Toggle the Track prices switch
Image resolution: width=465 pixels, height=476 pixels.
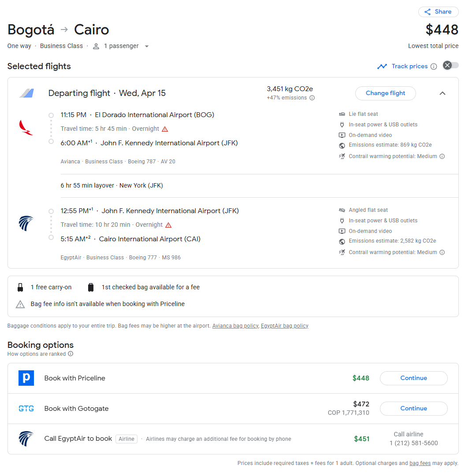tap(450, 66)
